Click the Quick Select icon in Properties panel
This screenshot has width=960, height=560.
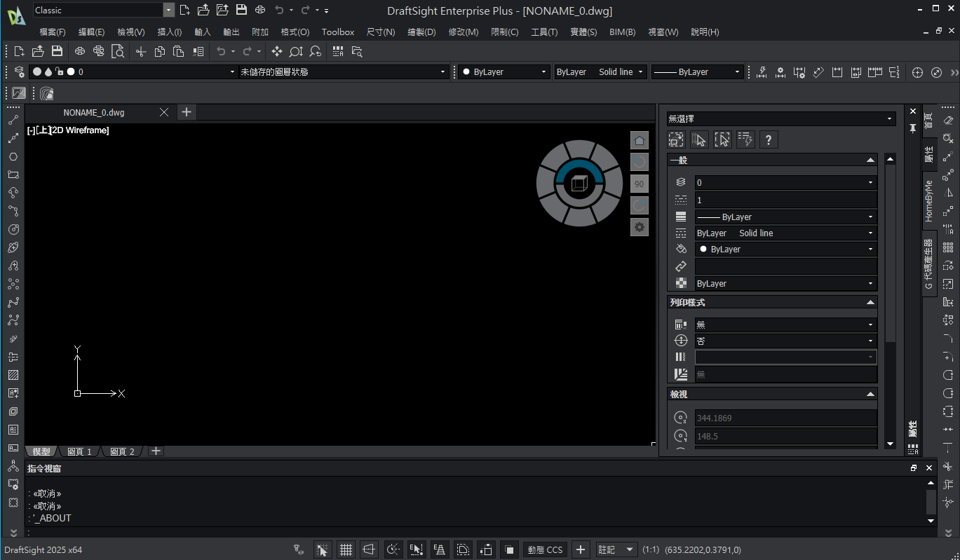[x=745, y=139]
